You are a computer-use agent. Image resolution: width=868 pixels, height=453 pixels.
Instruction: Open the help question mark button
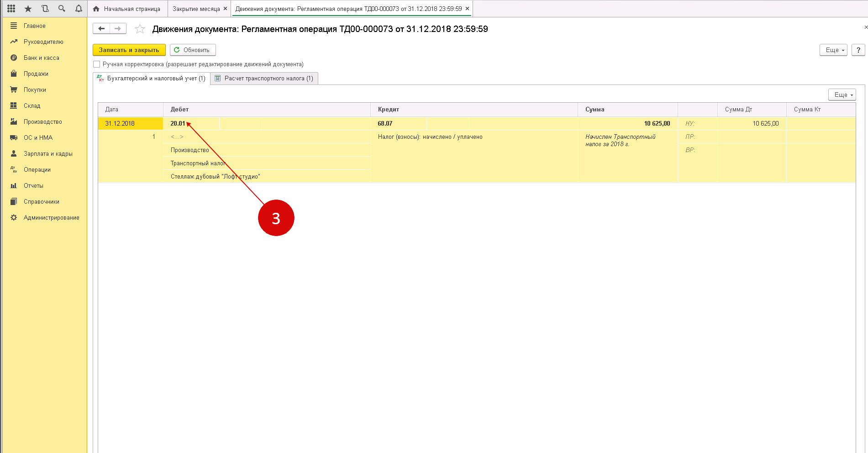tap(858, 50)
